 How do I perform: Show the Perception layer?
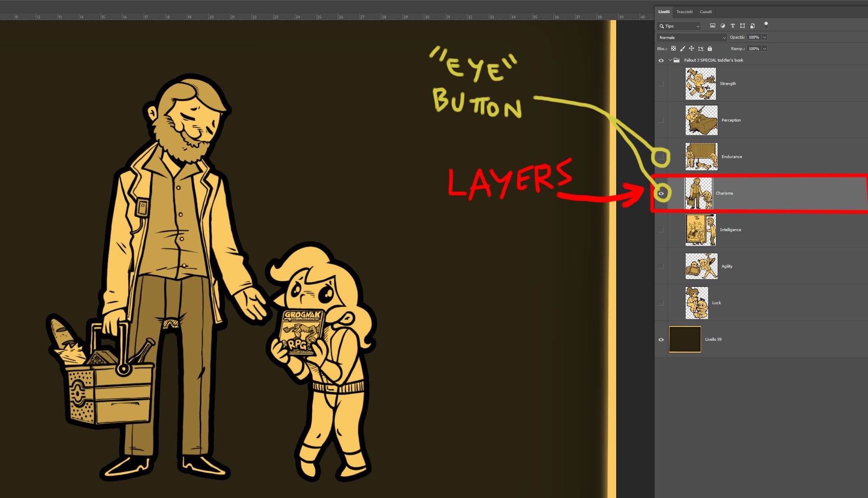[661, 120]
